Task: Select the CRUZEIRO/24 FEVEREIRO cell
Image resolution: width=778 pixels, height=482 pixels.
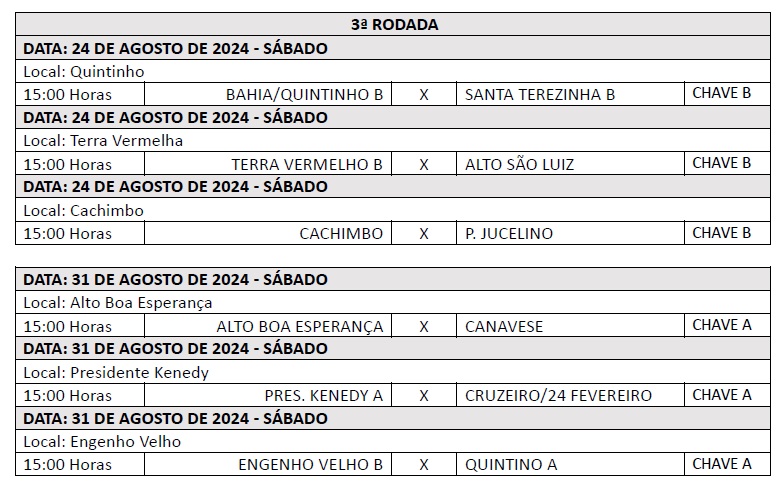Action: [x=570, y=395]
